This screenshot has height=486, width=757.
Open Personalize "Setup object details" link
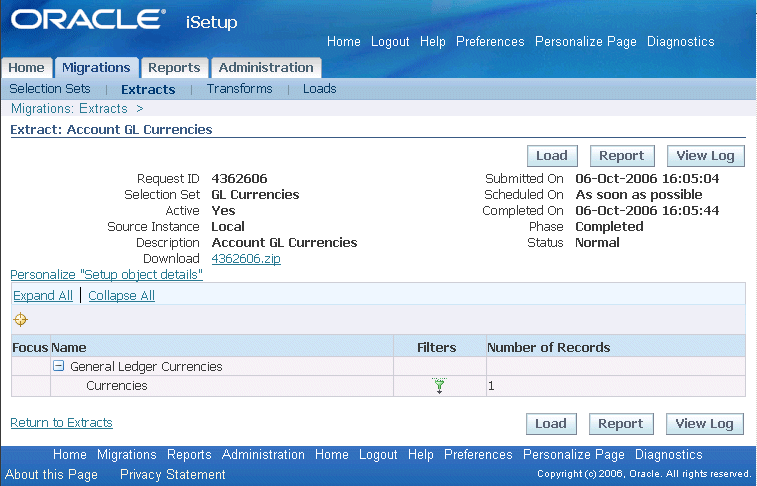coord(107,275)
